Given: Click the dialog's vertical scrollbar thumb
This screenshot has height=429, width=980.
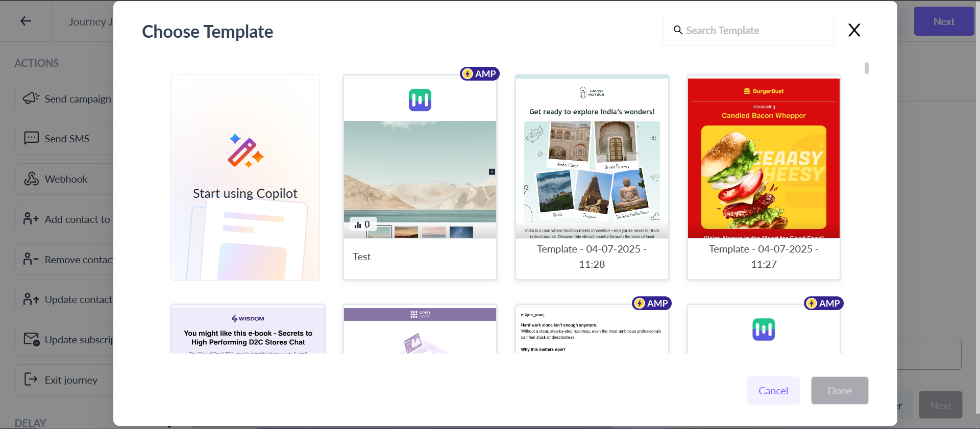Looking at the screenshot, I should (867, 68).
